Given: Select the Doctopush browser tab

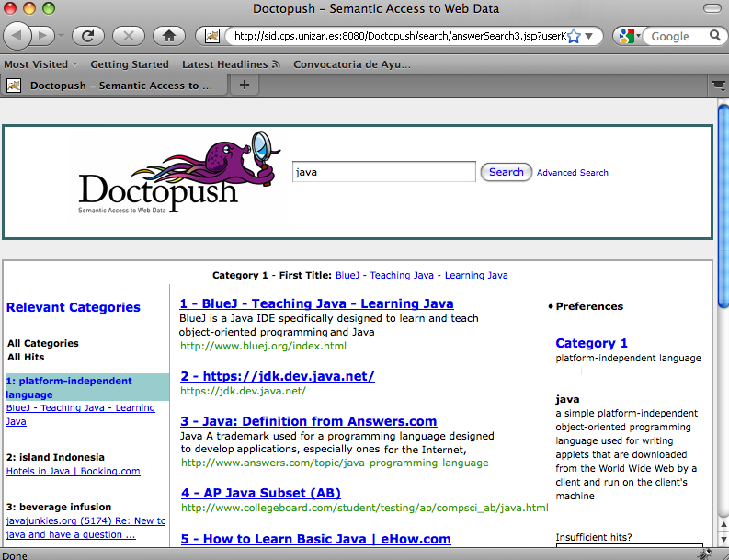Looking at the screenshot, I should pos(114,86).
